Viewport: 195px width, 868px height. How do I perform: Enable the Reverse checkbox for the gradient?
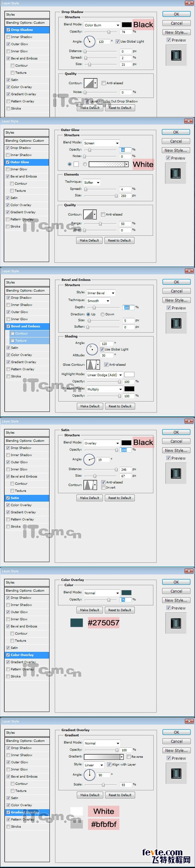point(129,756)
